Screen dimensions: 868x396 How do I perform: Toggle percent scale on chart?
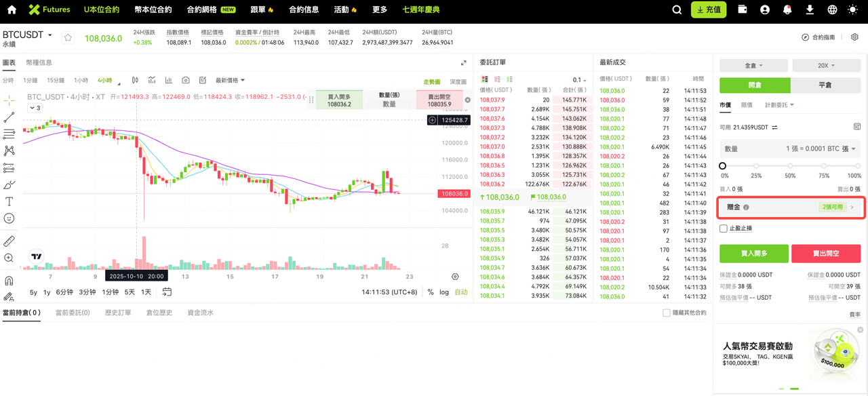[x=430, y=292]
